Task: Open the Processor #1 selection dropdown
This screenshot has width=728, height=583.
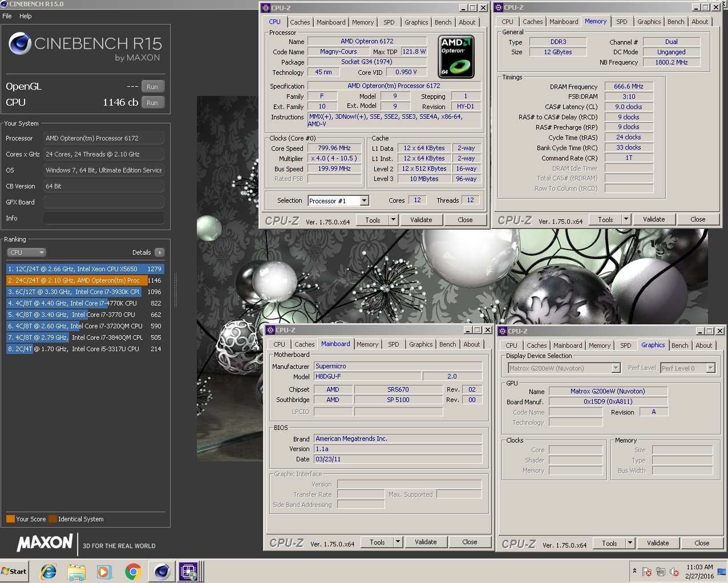Action: tap(364, 200)
